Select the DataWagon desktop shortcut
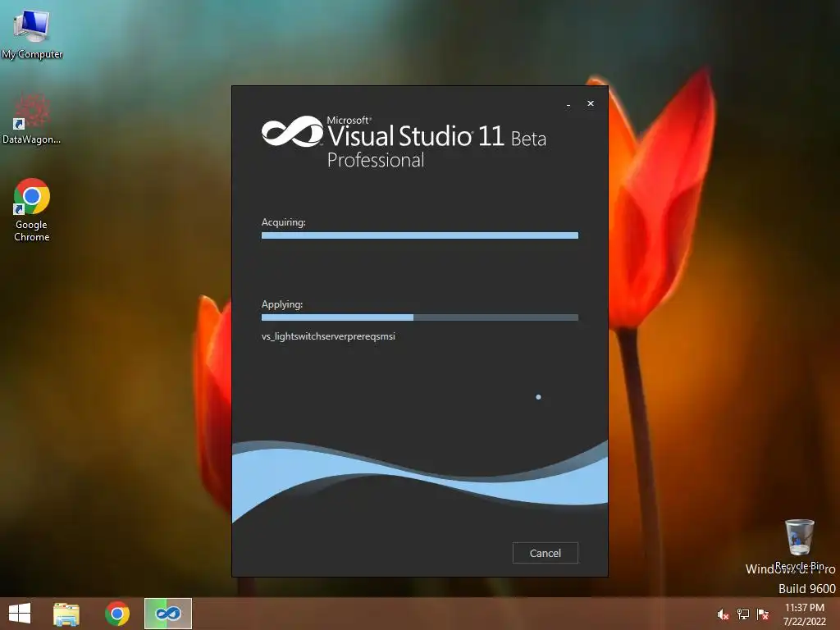The height and width of the screenshot is (630, 840). pyautogui.click(x=32, y=119)
